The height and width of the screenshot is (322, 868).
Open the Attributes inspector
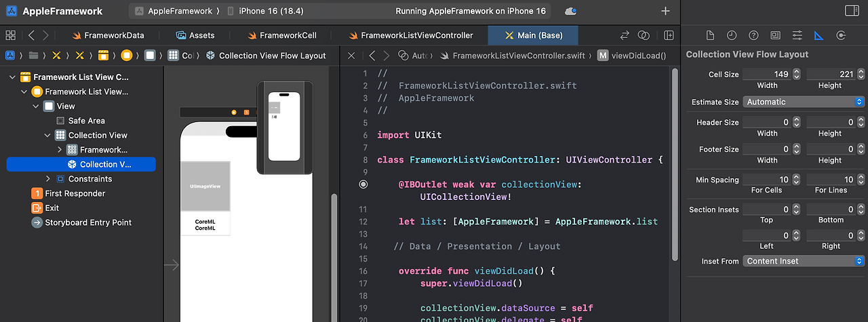[797, 35]
